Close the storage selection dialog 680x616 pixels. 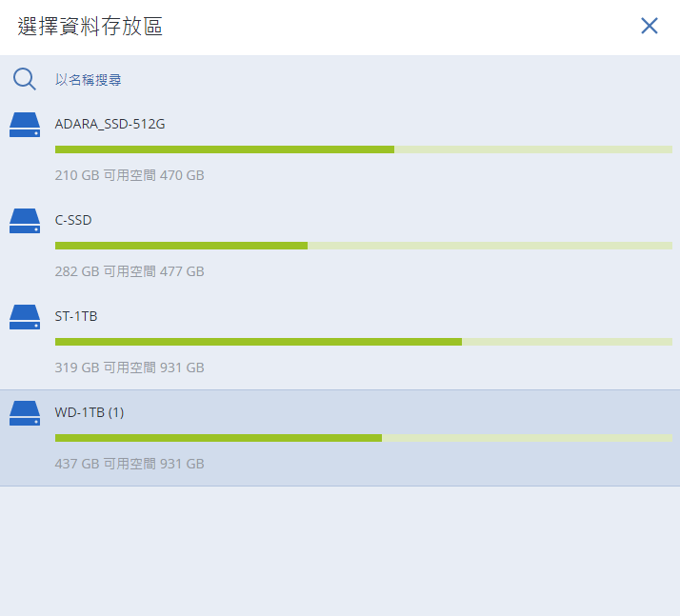click(650, 26)
